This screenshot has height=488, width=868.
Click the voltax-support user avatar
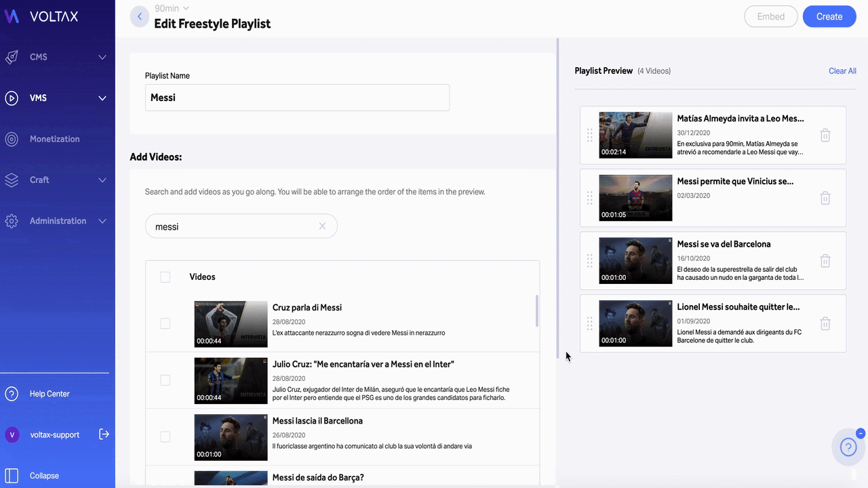(12, 435)
